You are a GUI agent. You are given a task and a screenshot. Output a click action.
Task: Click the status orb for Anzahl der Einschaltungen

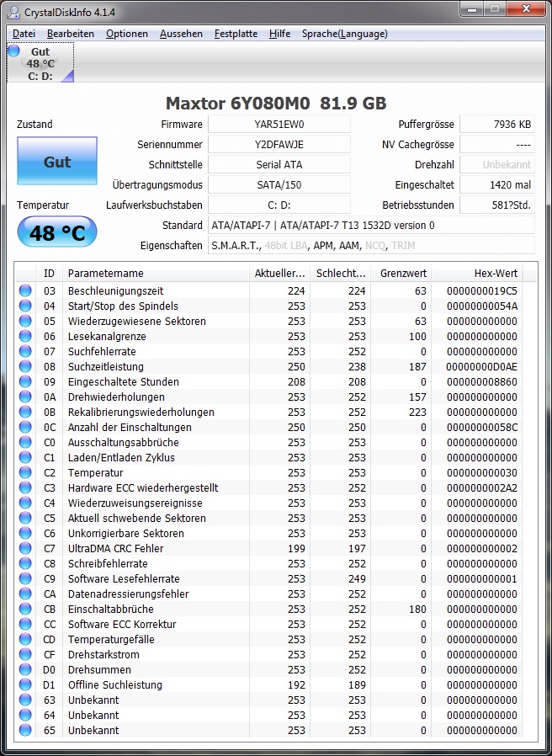[x=25, y=427]
